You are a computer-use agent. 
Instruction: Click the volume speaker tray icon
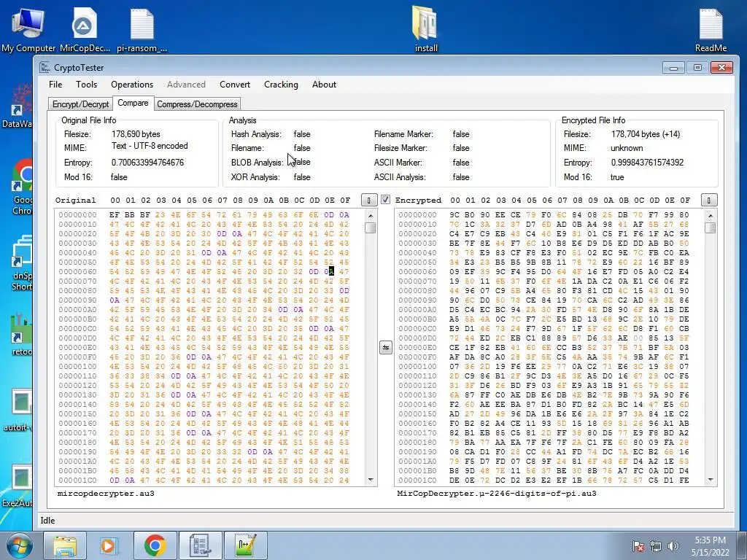(x=673, y=545)
